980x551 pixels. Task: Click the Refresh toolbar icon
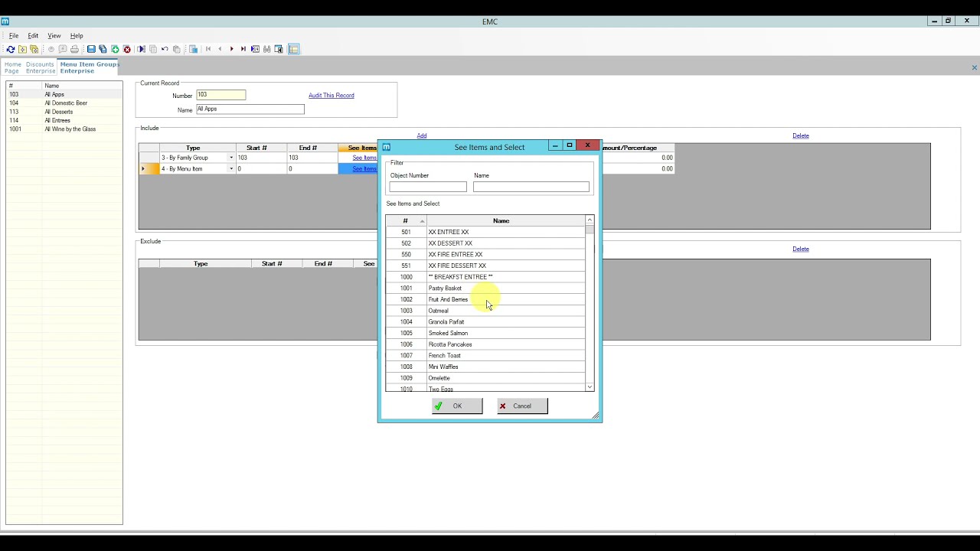pyautogui.click(x=11, y=49)
